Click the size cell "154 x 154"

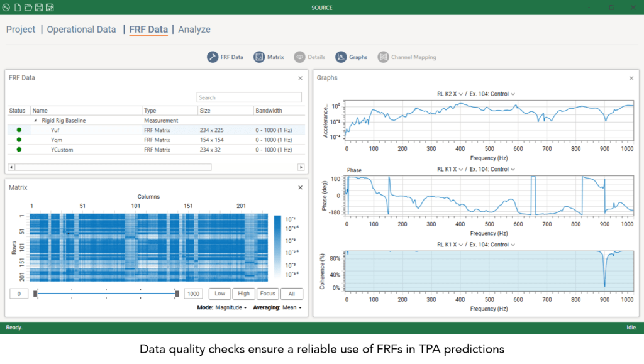coord(211,140)
